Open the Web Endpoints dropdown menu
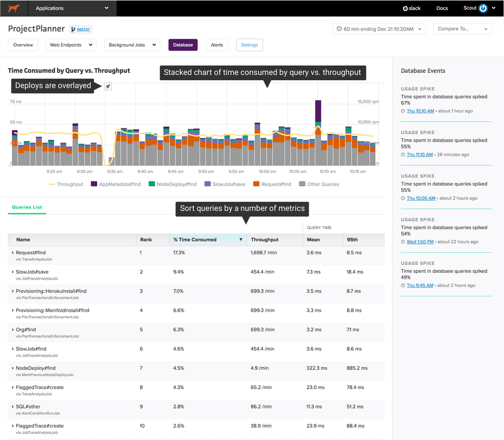The width and height of the screenshot is (504, 440). point(70,45)
